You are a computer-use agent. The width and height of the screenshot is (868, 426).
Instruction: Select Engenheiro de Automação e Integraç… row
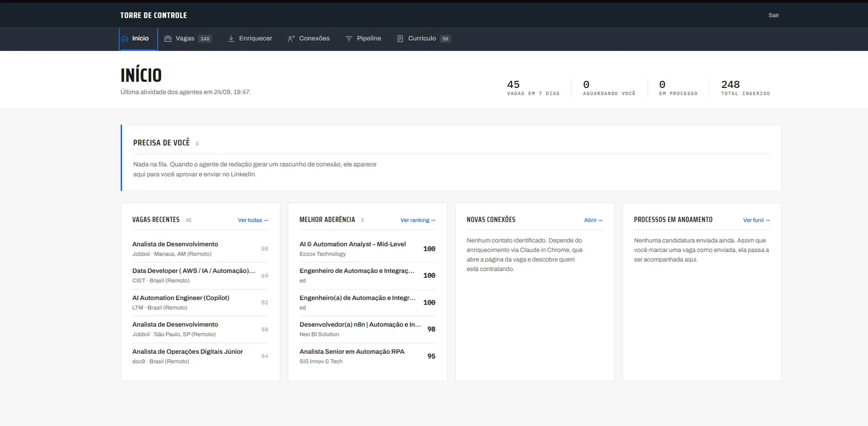367,276
